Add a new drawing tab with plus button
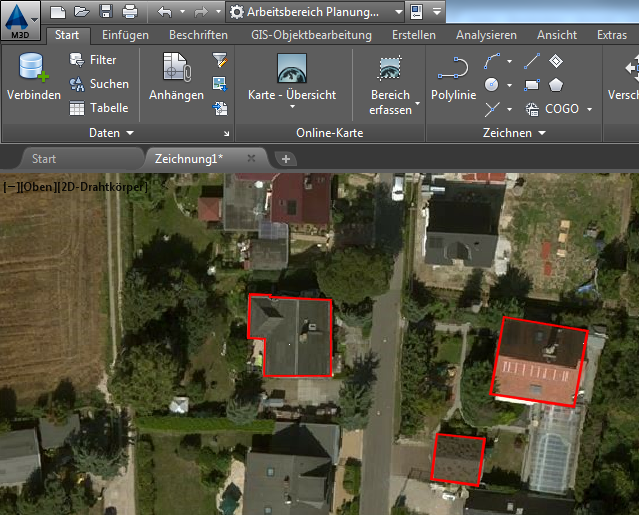The image size is (639, 515). click(285, 159)
